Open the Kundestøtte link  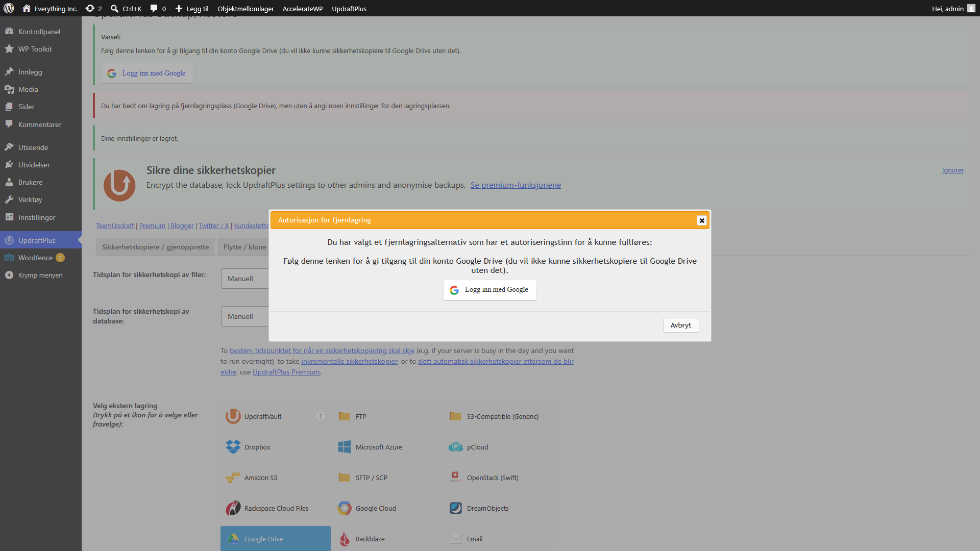251,226
